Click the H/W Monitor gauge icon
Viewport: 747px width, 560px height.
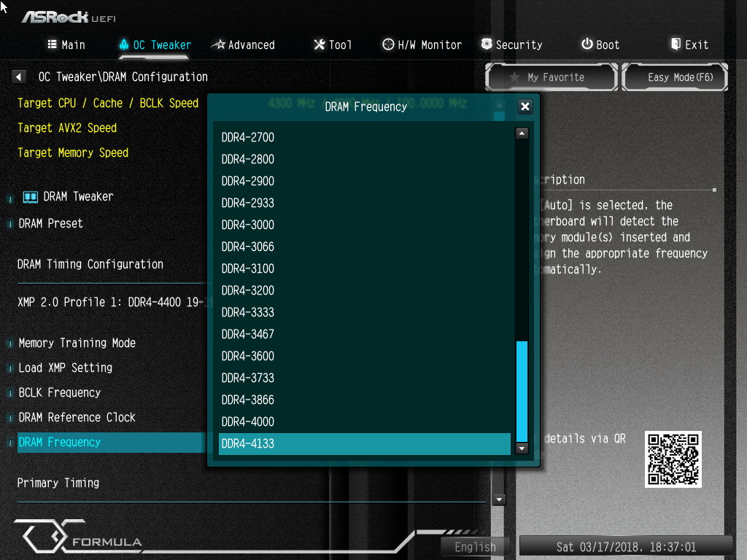388,44
